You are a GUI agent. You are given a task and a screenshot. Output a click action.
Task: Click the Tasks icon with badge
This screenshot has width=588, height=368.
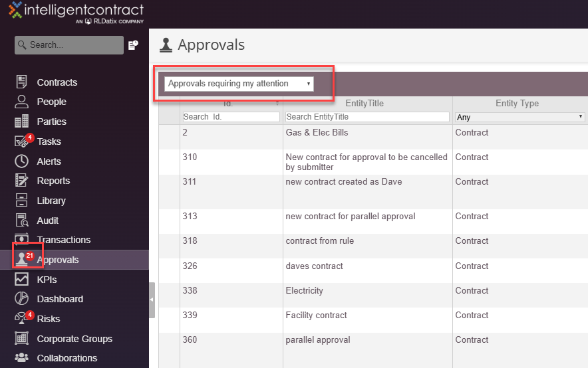[x=23, y=140]
